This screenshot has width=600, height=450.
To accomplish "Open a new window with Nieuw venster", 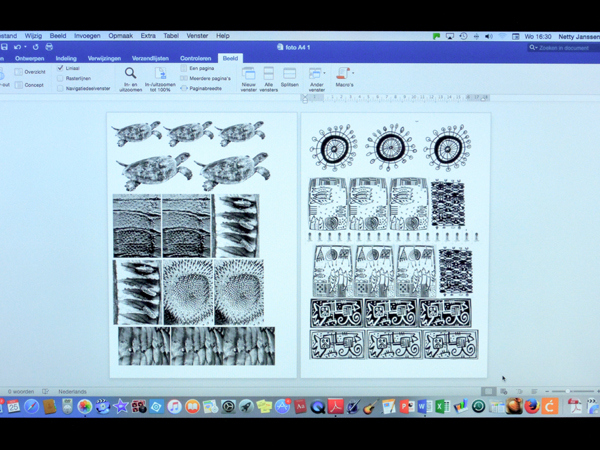I will [248, 74].
